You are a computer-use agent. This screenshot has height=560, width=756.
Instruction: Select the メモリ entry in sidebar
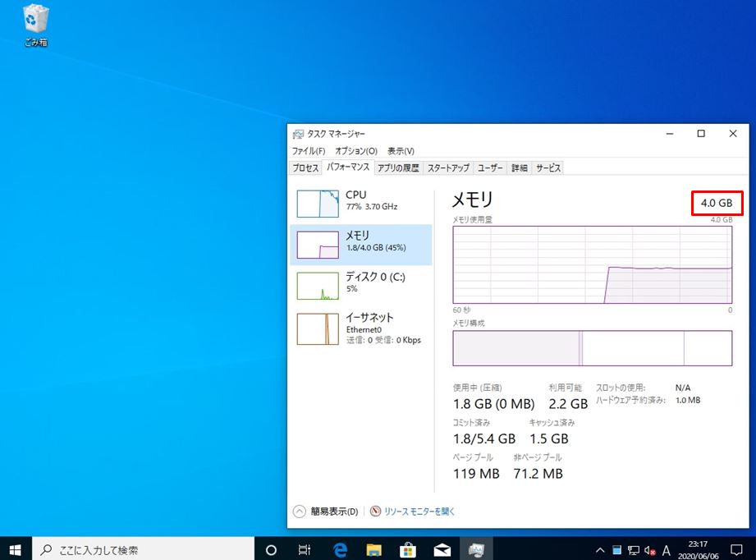pos(360,245)
